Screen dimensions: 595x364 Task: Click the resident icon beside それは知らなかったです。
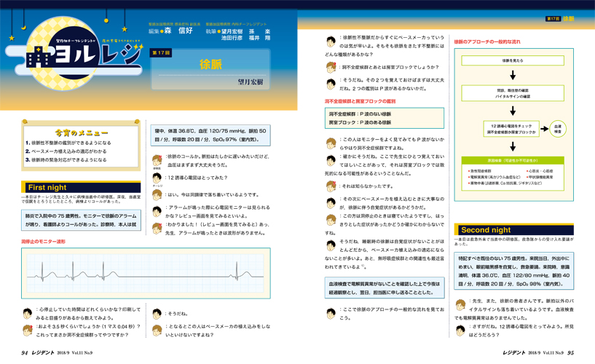tap(331, 186)
